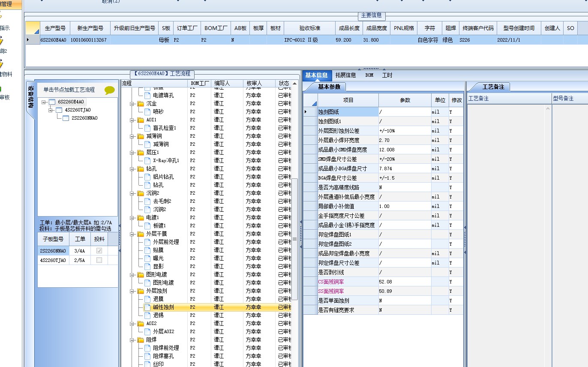The height and width of the screenshot is (367, 588).
Task: Click the document icon of 铝片钻孔
Action: point(147,177)
